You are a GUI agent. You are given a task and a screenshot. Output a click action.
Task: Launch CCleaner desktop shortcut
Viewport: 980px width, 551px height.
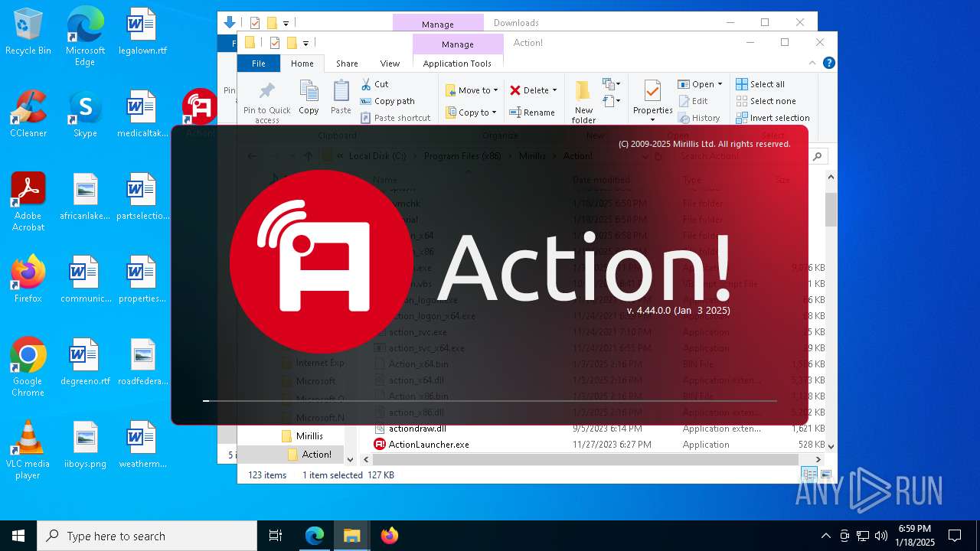coord(28,115)
